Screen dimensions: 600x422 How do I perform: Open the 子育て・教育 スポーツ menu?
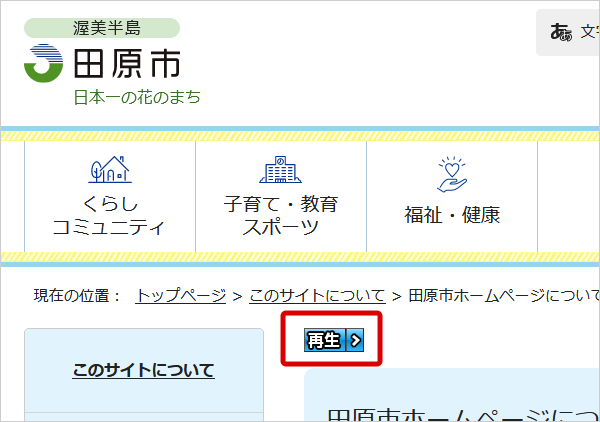click(x=281, y=196)
